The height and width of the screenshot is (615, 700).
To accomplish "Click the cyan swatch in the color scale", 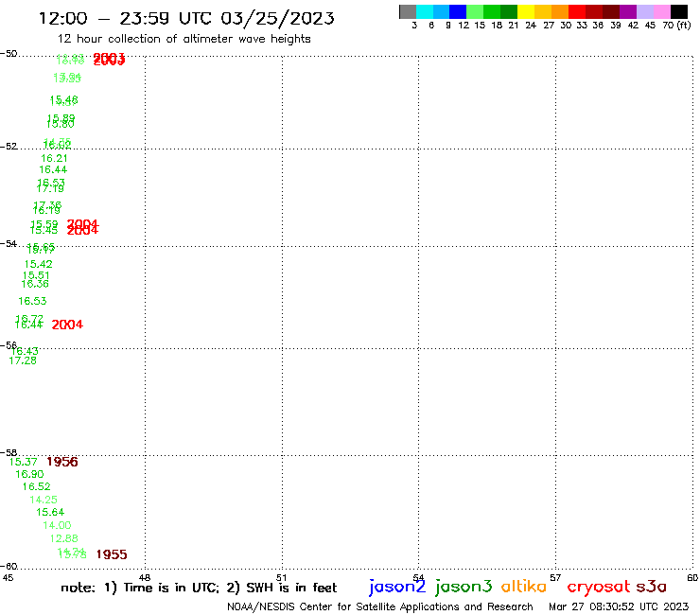I will click(425, 11).
